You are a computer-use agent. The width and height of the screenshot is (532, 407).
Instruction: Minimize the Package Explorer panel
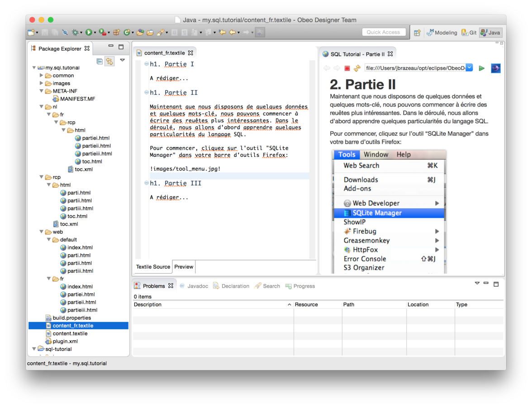[110, 46]
